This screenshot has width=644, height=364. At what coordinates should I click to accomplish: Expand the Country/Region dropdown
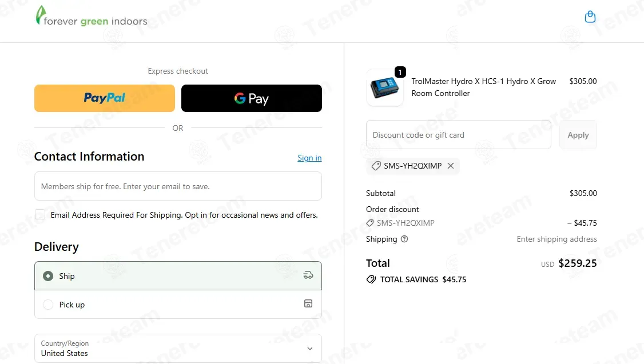point(178,349)
